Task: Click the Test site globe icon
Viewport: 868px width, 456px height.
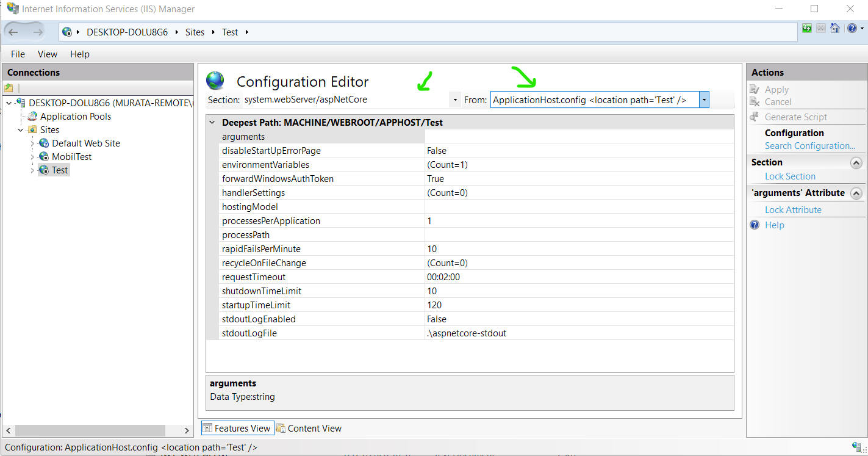Action: (x=44, y=170)
